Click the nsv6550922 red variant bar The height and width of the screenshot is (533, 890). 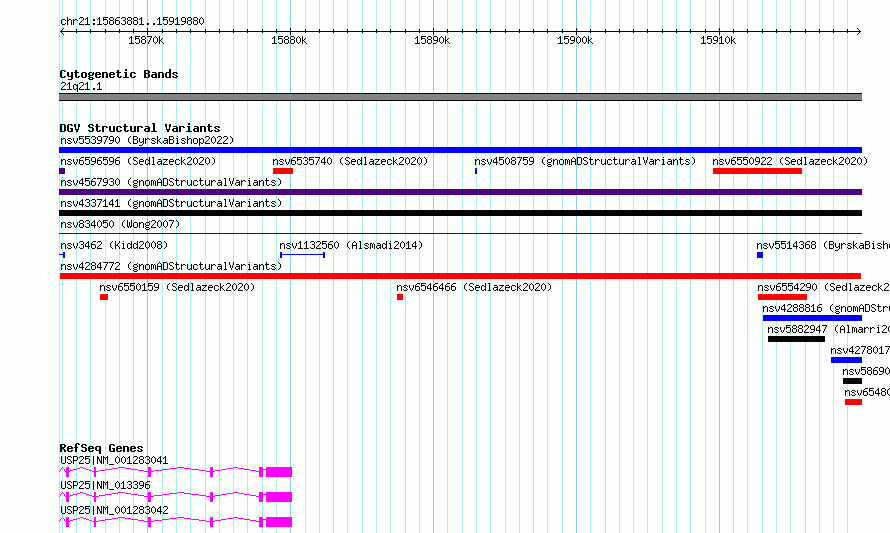[757, 171]
